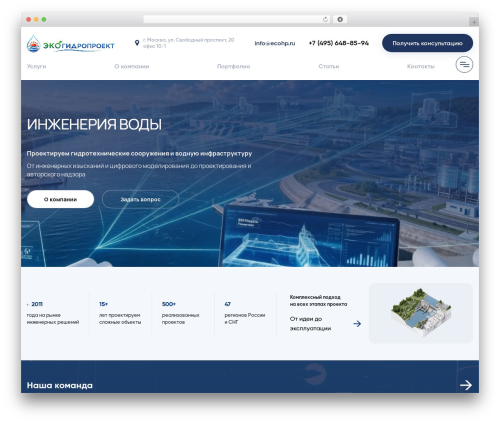Open the Контакты navigation item

(x=421, y=66)
